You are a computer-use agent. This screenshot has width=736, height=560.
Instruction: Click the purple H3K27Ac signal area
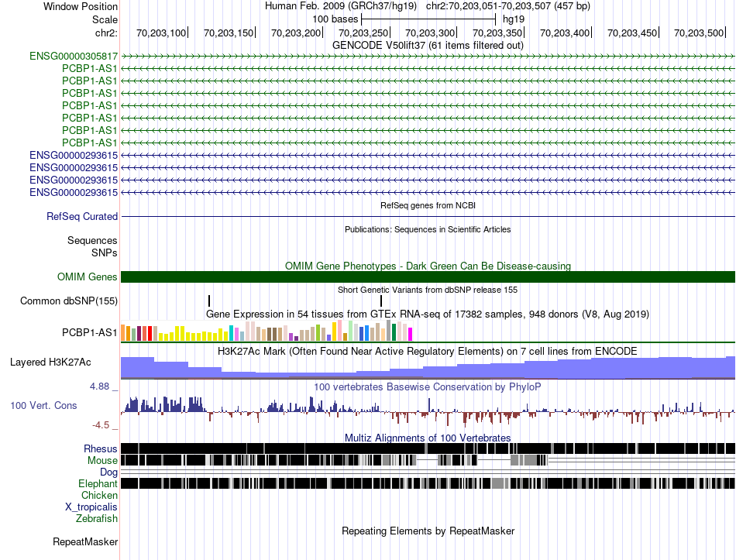coord(428,368)
